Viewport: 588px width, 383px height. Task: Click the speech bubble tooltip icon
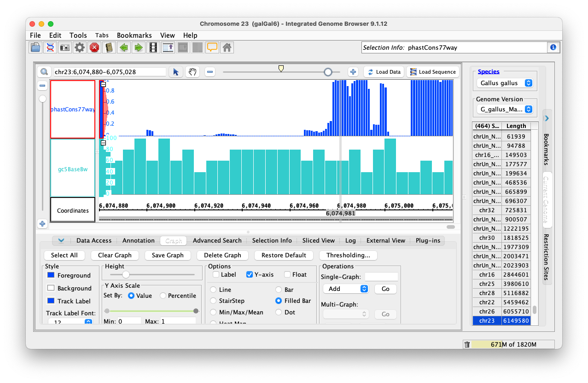click(212, 47)
